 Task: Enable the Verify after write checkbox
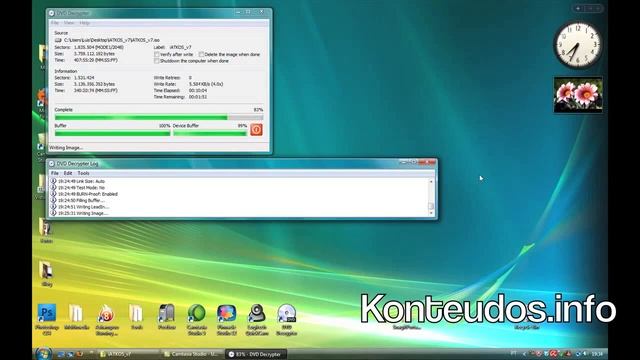pyautogui.click(x=157, y=54)
